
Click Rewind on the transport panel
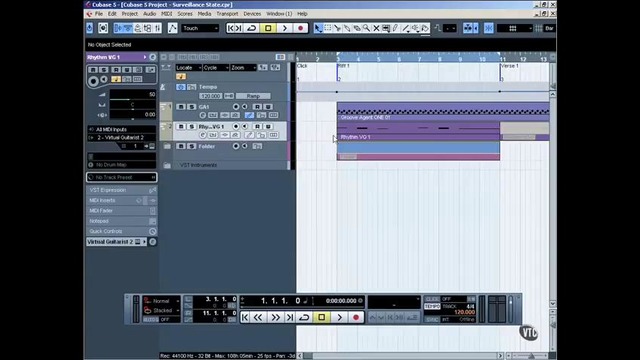pyautogui.click(x=258, y=317)
